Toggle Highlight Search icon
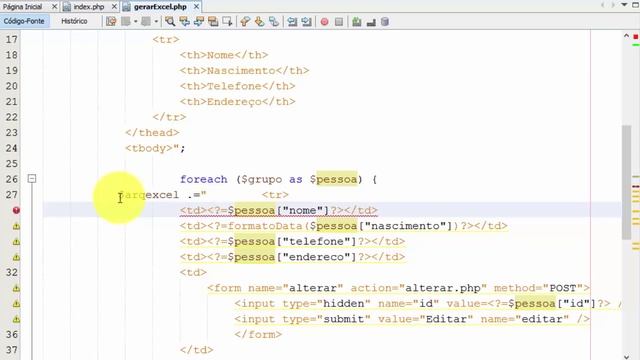Screen dimensions: 640x360 213,22
